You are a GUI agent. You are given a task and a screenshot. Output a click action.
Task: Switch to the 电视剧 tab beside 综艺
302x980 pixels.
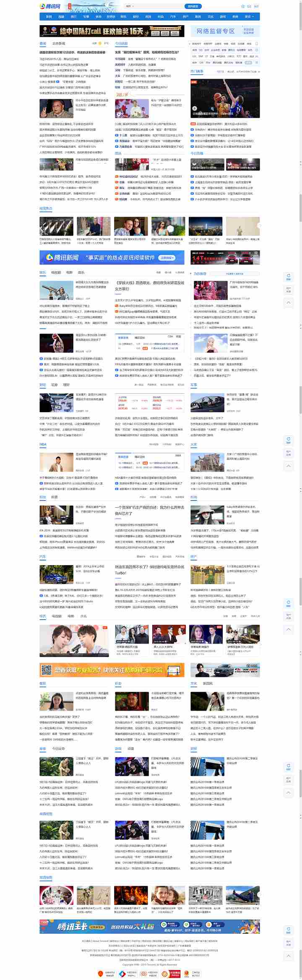57,616
